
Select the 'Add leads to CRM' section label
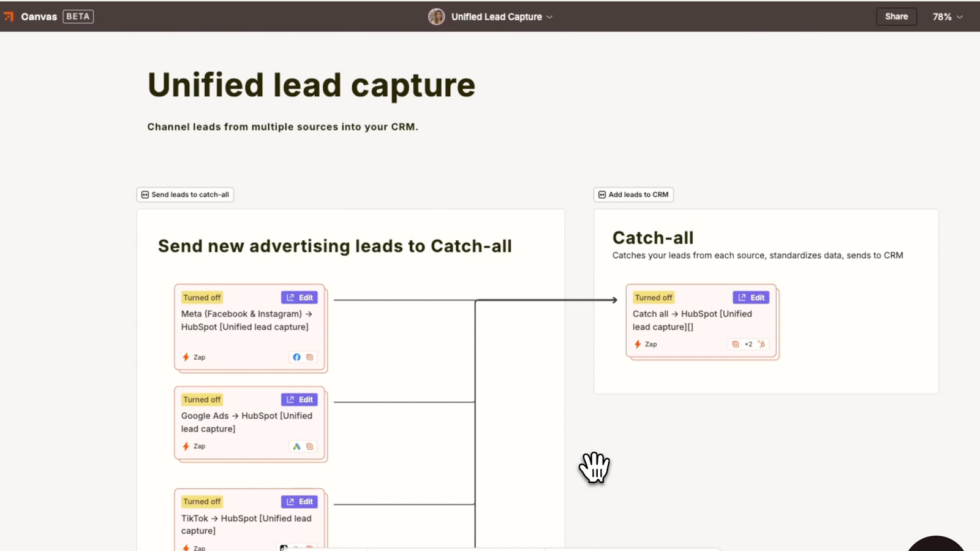(x=633, y=194)
